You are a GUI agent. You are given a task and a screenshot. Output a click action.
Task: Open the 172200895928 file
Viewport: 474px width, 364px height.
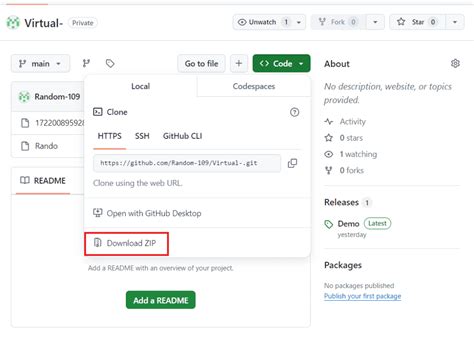60,123
